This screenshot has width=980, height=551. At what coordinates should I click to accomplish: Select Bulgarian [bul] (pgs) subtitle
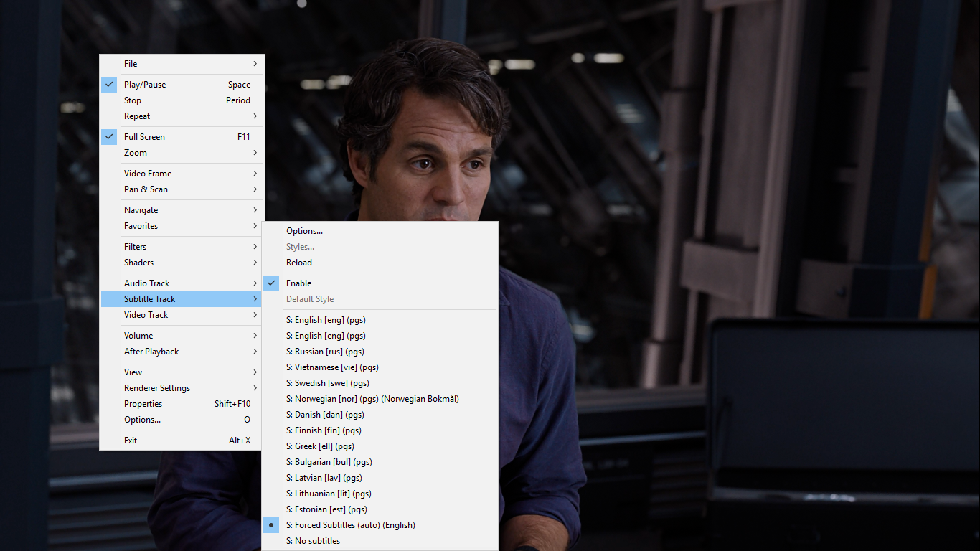[380, 462]
